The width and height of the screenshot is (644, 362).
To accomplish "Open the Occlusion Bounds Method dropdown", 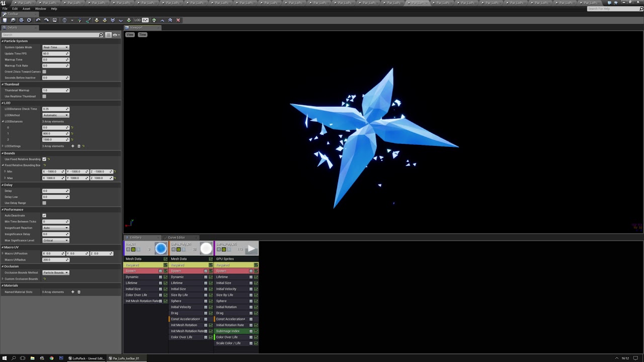I will (x=56, y=273).
